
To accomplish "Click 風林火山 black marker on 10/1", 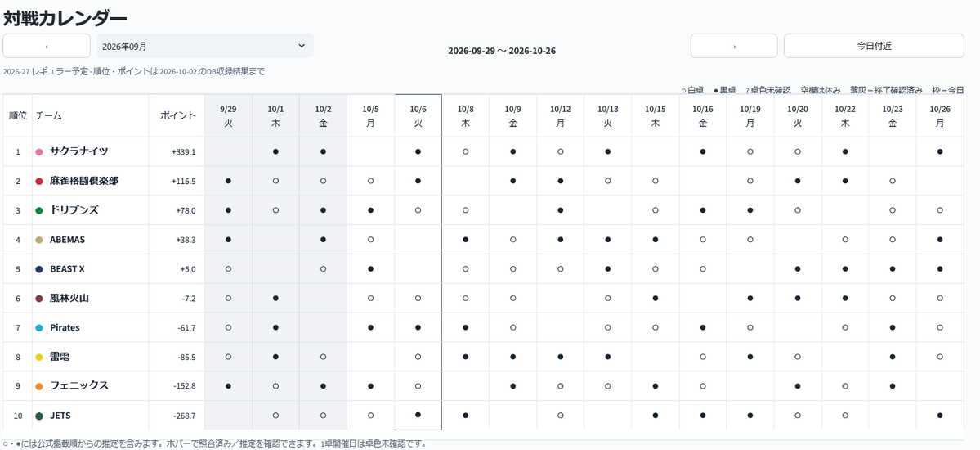I will coord(275,298).
